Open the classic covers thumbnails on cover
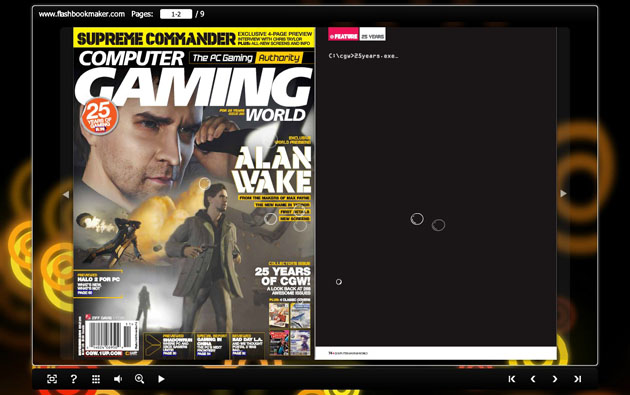The width and height of the screenshot is (630, 395). click(x=290, y=329)
